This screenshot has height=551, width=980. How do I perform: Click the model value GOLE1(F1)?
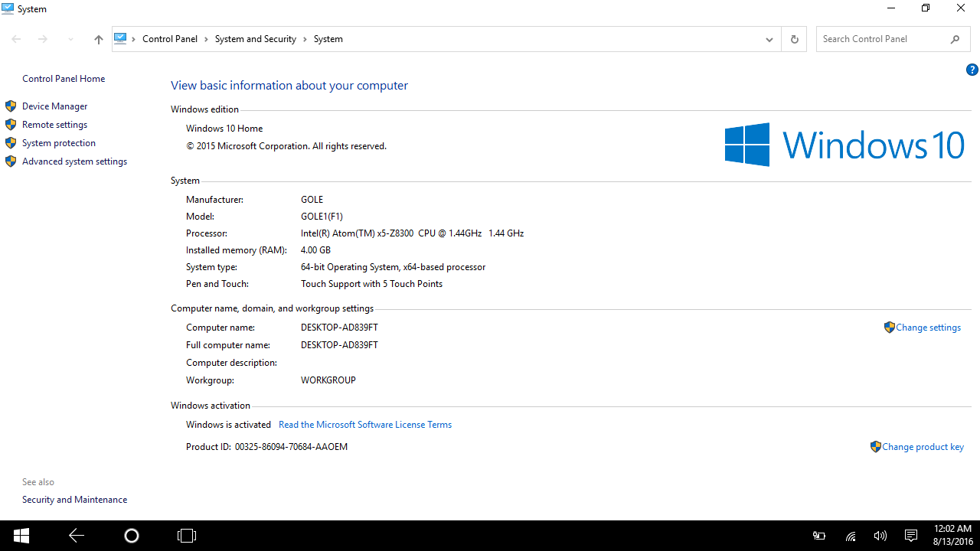(x=322, y=217)
